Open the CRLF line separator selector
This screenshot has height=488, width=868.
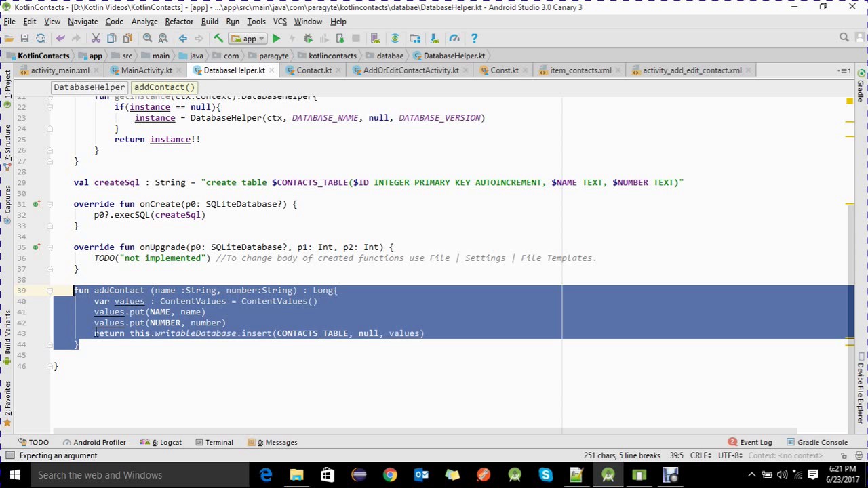click(701, 456)
